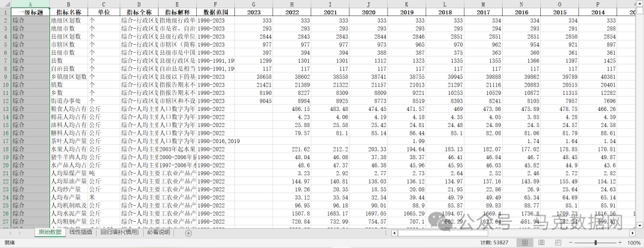Click the 100% zoom level text

point(634,243)
